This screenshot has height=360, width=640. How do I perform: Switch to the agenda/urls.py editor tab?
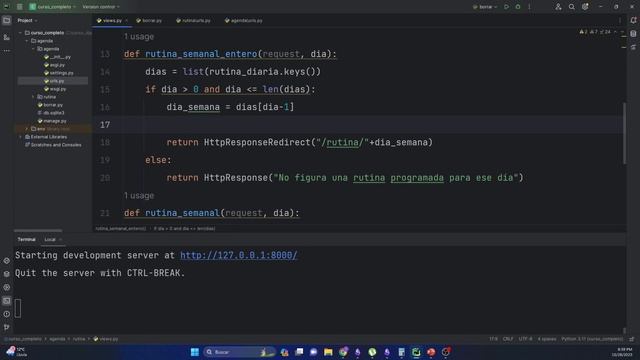tap(244, 20)
